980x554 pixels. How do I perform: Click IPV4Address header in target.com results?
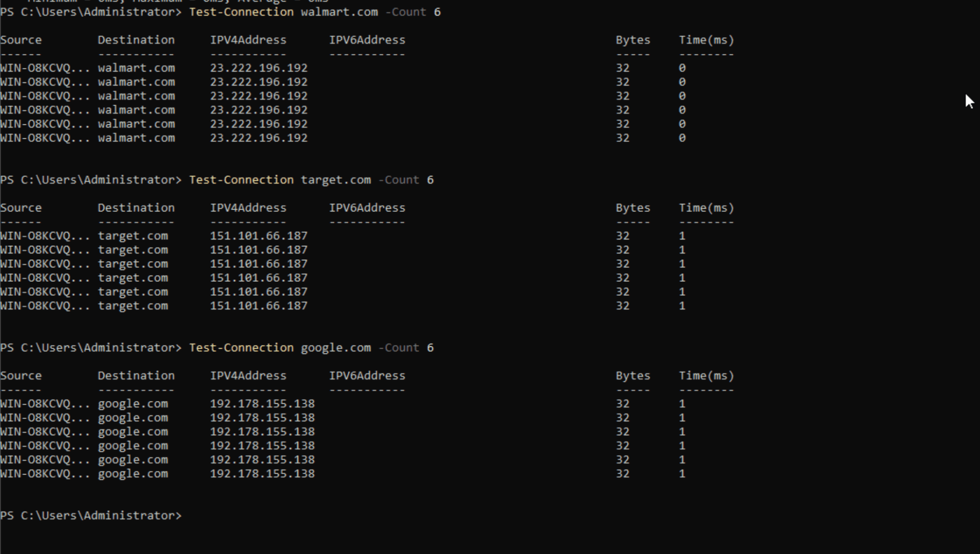coord(248,208)
